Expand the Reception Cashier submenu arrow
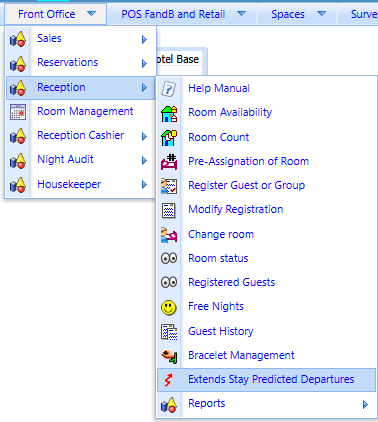This screenshot has width=378, height=422. click(x=144, y=136)
